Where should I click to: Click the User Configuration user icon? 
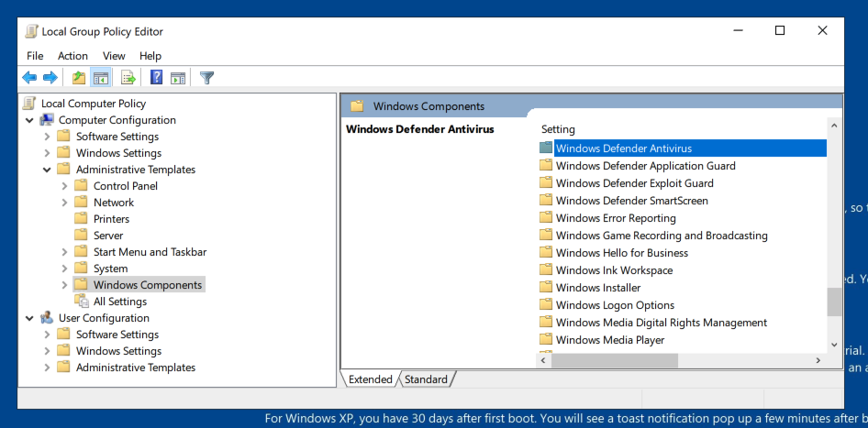pos(47,318)
